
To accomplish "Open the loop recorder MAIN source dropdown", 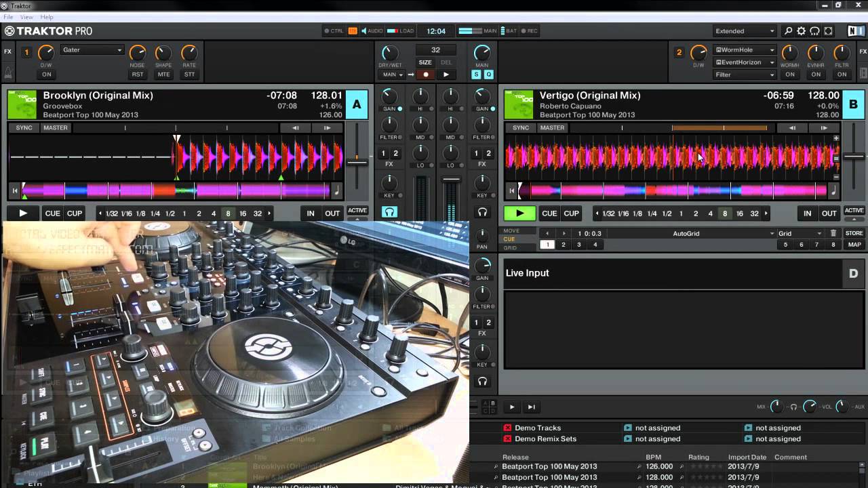I will coord(393,75).
